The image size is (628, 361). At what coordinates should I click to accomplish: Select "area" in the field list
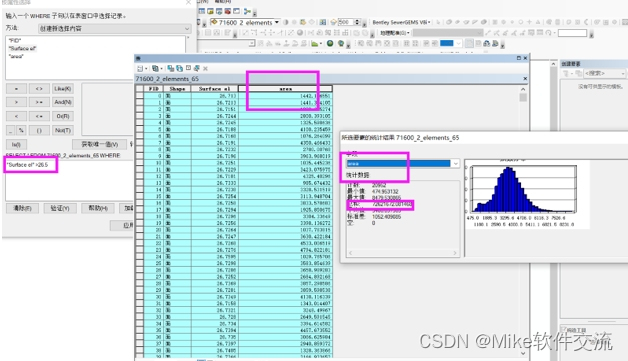pyautogui.click(x=16, y=56)
